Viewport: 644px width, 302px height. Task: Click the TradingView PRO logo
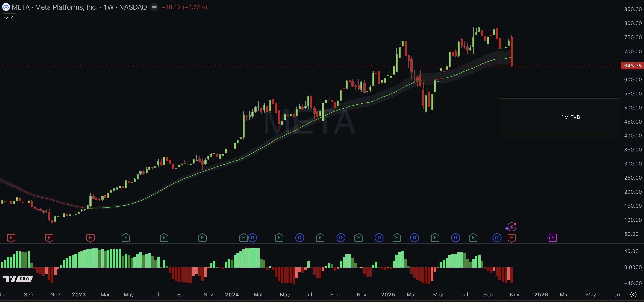click(18, 278)
